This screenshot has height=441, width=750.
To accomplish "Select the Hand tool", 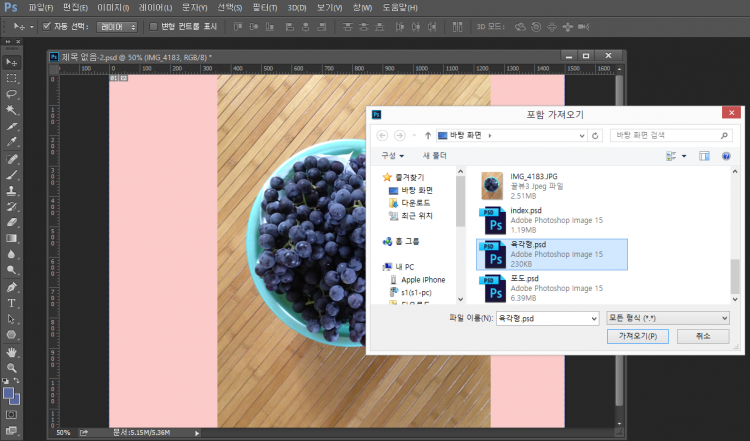I will click(12, 352).
